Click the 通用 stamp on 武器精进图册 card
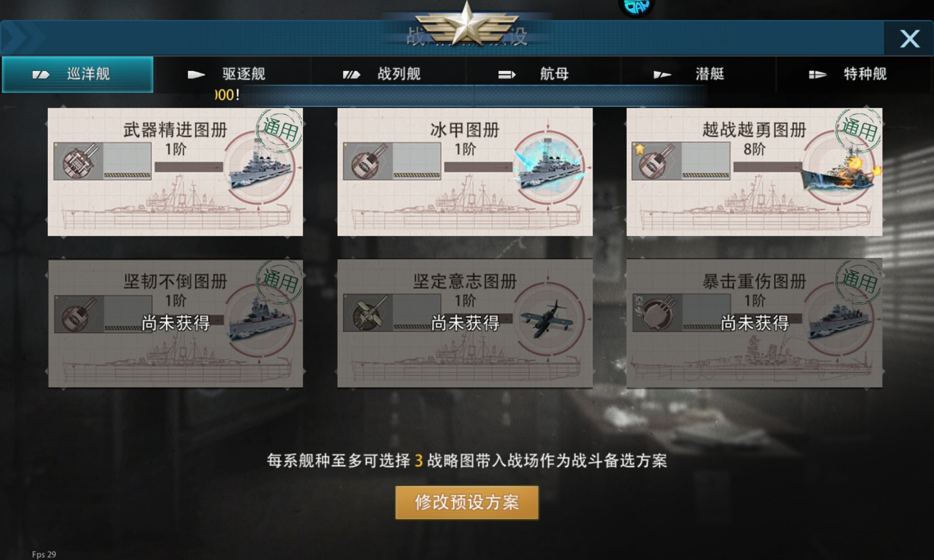 pos(279,130)
